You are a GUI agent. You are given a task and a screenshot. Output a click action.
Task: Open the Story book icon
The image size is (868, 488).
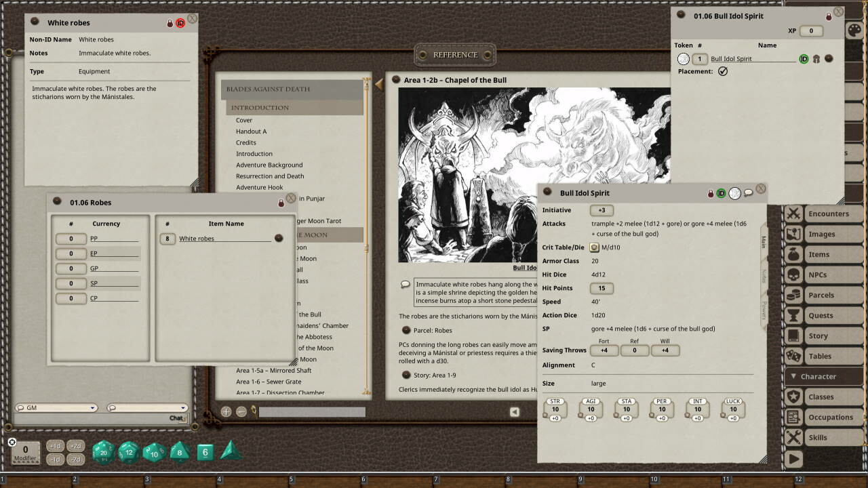793,335
